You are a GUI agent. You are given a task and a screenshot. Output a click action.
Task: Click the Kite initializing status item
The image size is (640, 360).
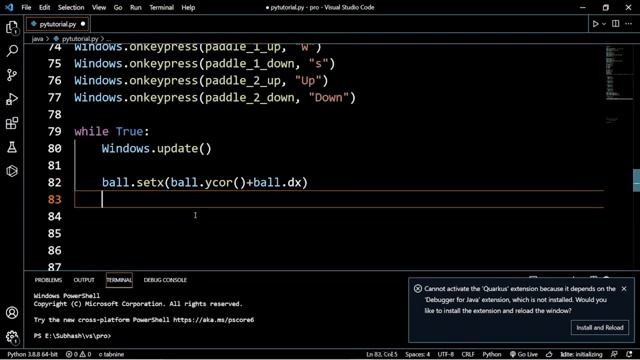tap(581, 354)
